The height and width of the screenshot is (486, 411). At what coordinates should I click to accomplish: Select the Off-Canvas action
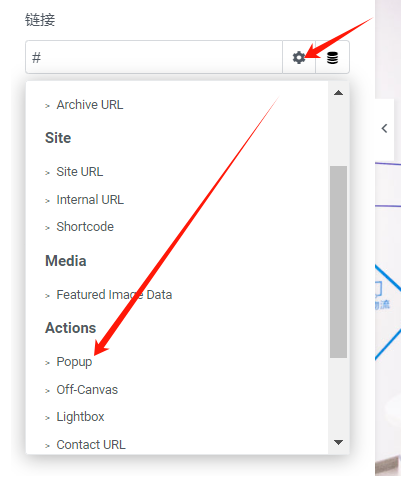(87, 390)
